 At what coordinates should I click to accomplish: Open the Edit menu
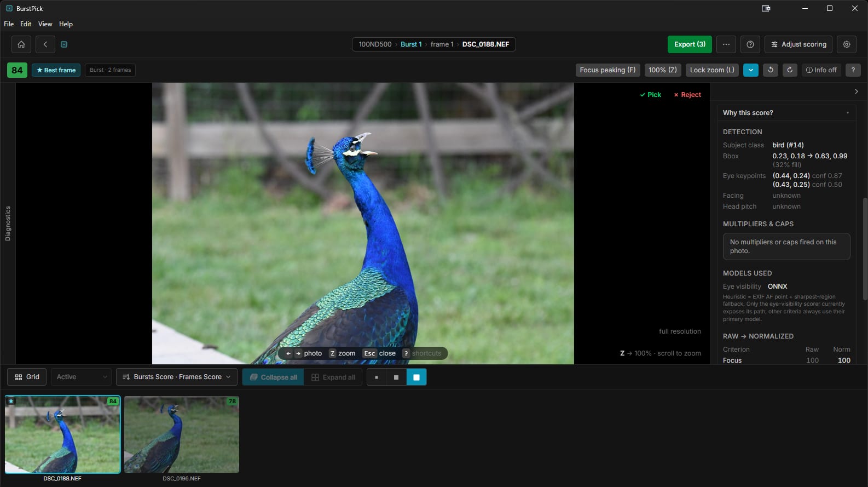26,24
